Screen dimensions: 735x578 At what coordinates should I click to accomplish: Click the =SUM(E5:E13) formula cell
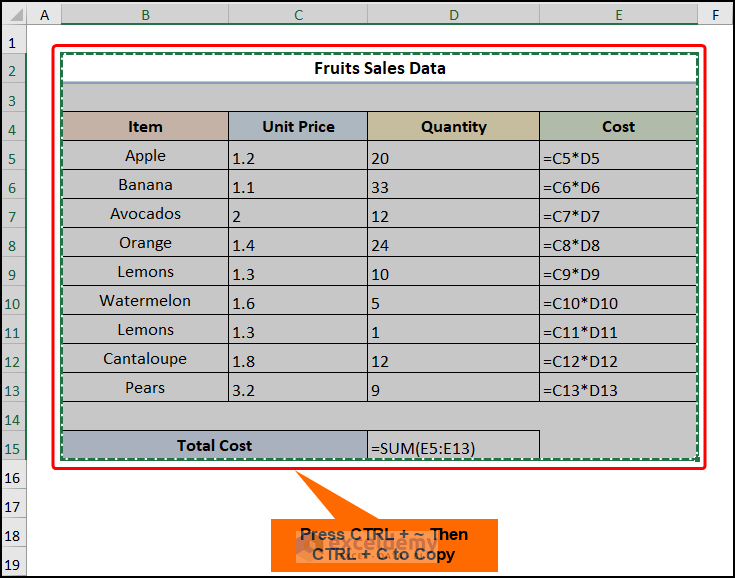[x=453, y=447]
